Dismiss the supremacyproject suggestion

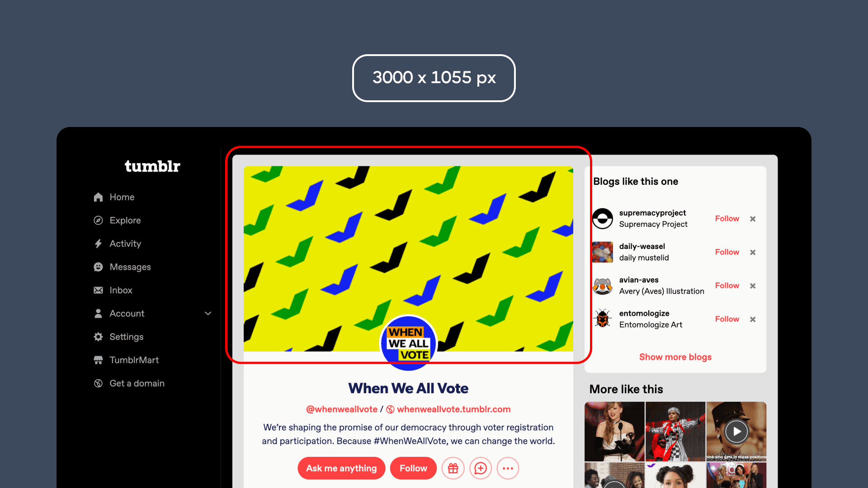(753, 219)
